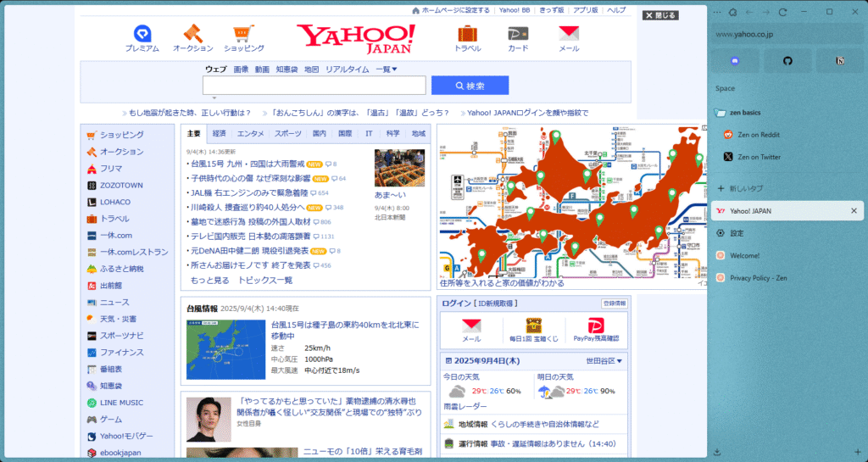Click the www.yahoo.co.jp URL bar
The width and height of the screenshot is (868, 462).
click(787, 34)
